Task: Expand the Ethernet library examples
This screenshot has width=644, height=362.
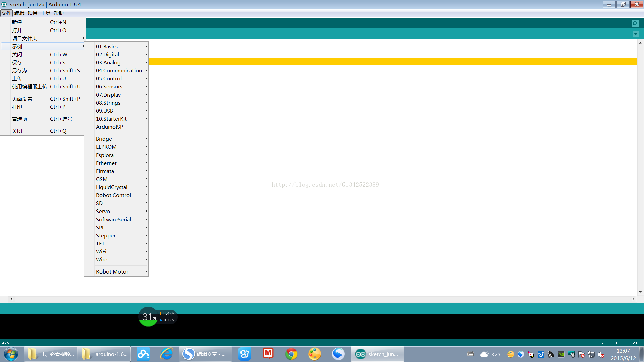Action: pos(116,163)
